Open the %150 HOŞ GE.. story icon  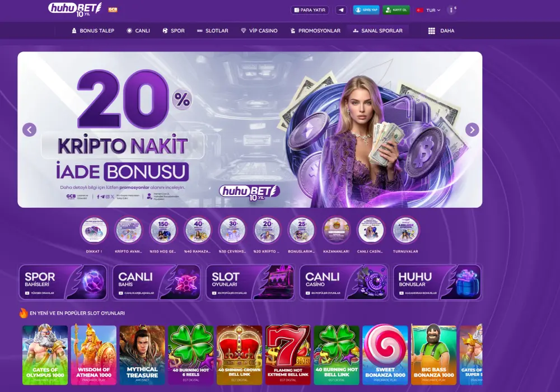coord(163,230)
